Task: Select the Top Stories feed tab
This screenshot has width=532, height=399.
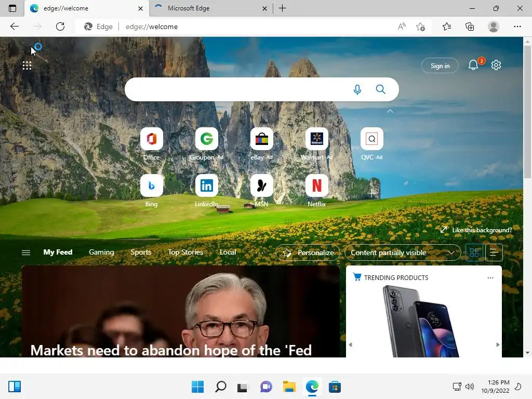Action: click(185, 252)
